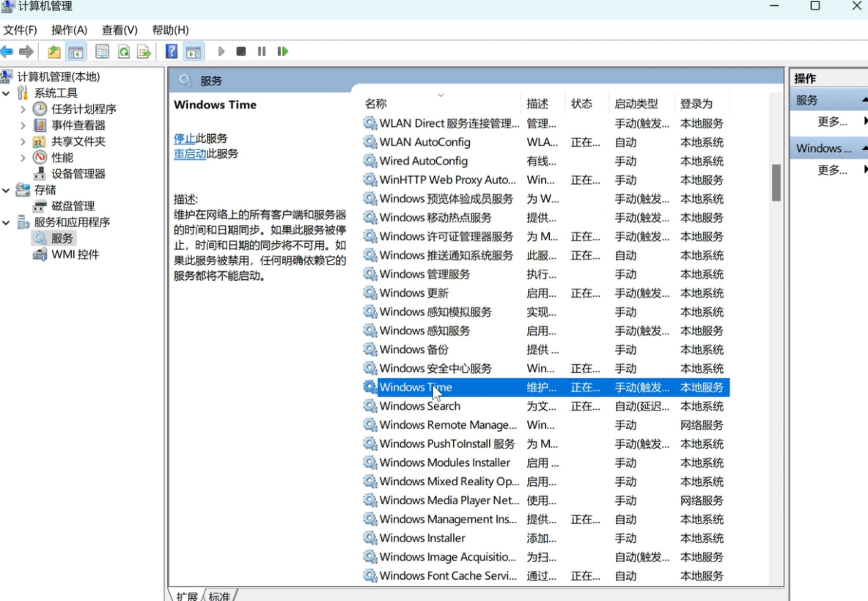This screenshot has width=868, height=601.
Task: Collapse the Windows... section in the 操作 pane
Action: 864,148
